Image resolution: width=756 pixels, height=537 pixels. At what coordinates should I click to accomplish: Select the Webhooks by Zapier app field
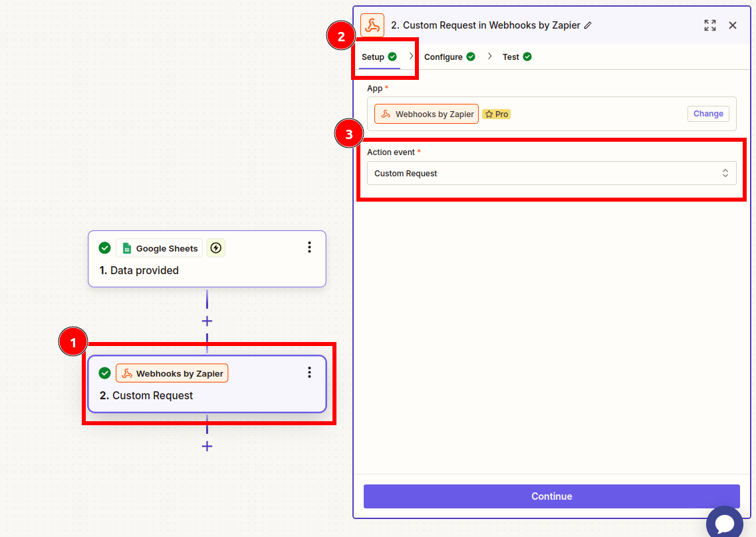(426, 113)
